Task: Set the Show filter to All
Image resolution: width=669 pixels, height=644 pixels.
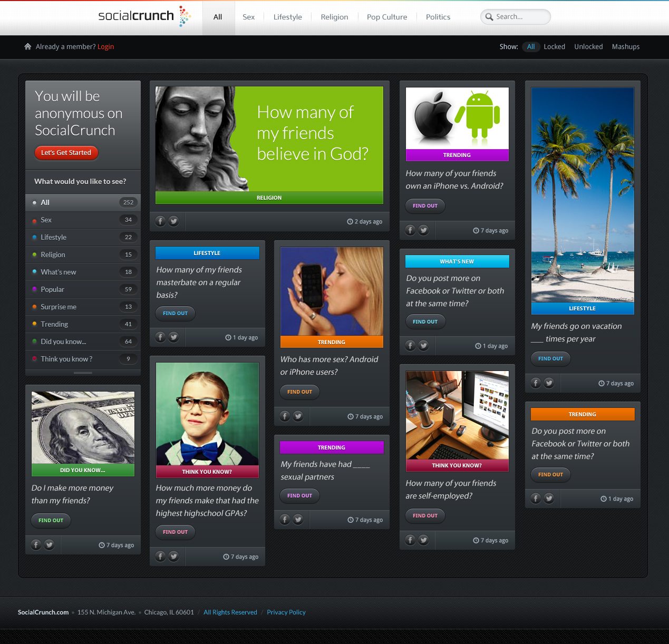Action: click(x=531, y=47)
